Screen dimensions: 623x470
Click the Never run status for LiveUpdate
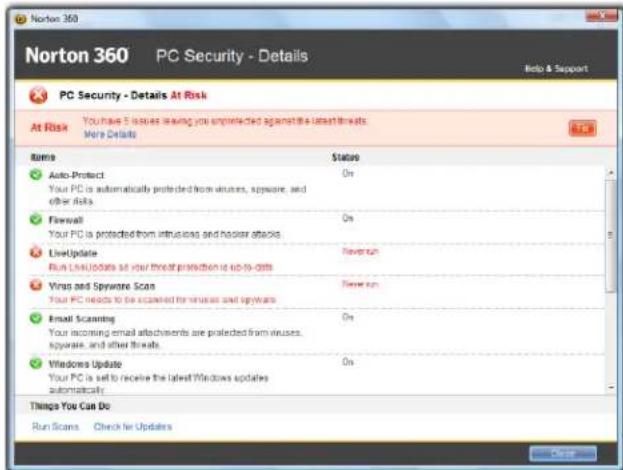coord(360,251)
